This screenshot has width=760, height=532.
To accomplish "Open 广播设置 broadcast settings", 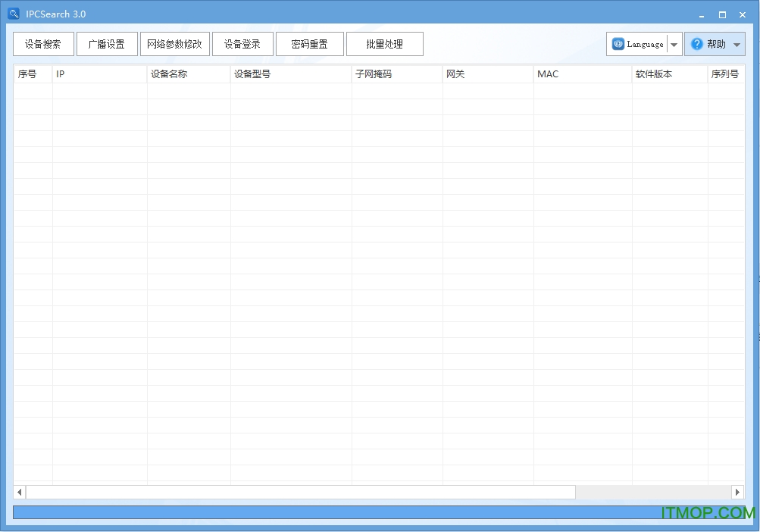I will tap(107, 44).
